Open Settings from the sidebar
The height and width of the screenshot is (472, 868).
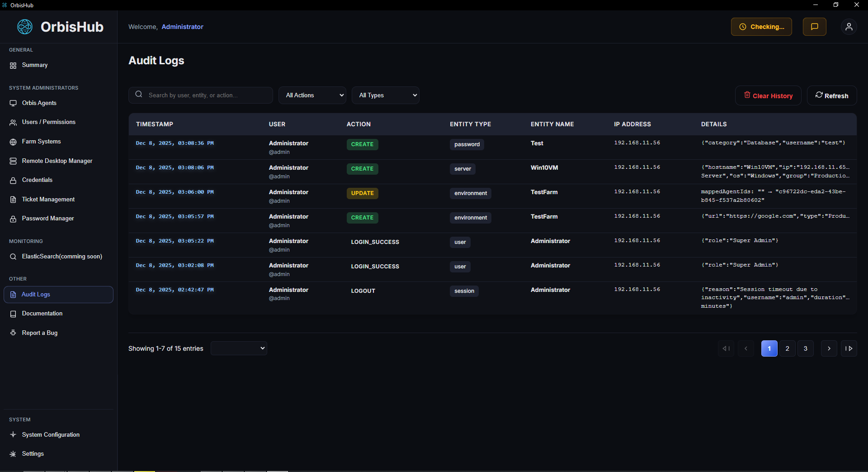pyautogui.click(x=32, y=453)
